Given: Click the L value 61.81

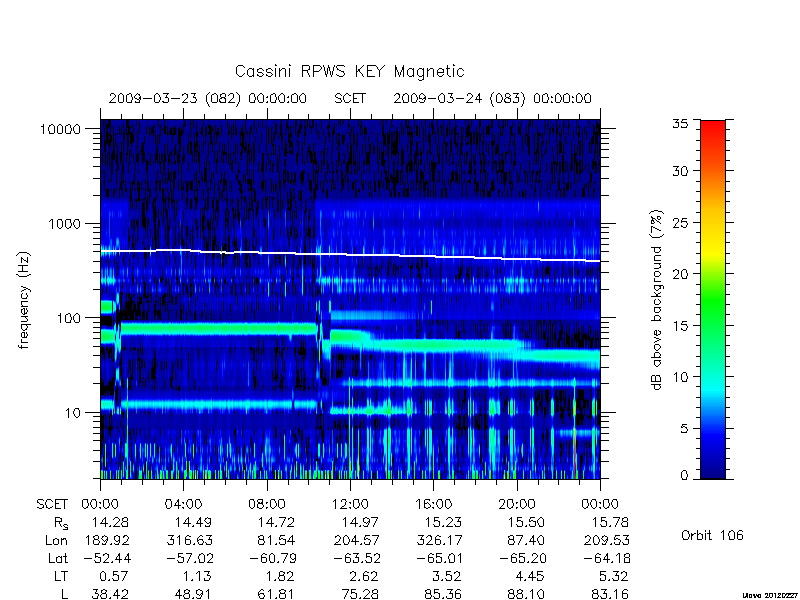Looking at the screenshot, I should coord(277,594).
